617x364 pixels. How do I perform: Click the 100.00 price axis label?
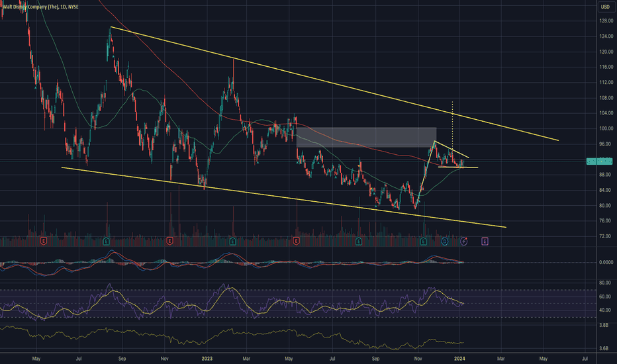[606, 128]
